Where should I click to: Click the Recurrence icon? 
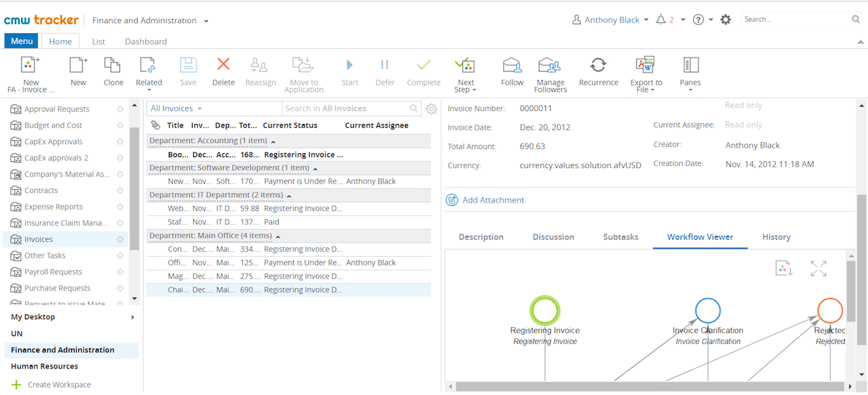click(598, 65)
